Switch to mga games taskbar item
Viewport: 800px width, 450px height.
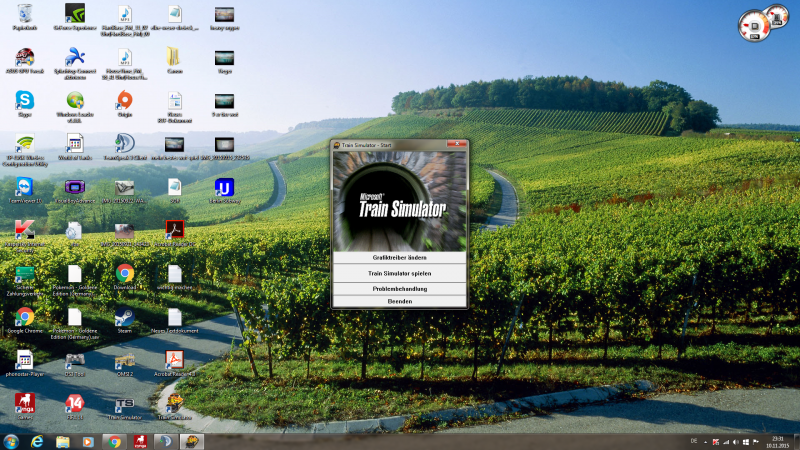[140, 442]
